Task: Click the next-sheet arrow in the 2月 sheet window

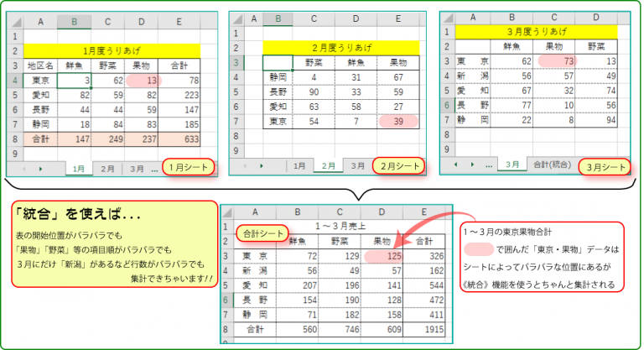Action: pos(262,165)
